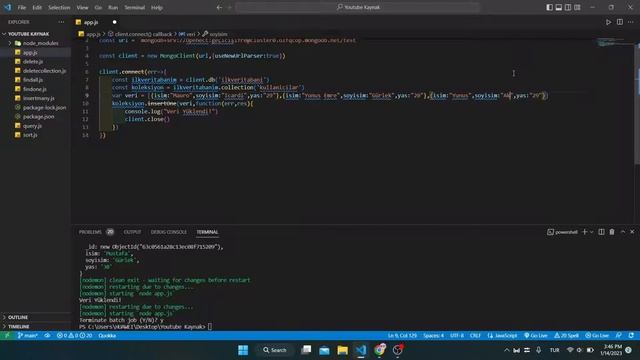This screenshot has width=640, height=360.
Task: Click VS Code logo in title bar
Action: [x=7, y=7]
